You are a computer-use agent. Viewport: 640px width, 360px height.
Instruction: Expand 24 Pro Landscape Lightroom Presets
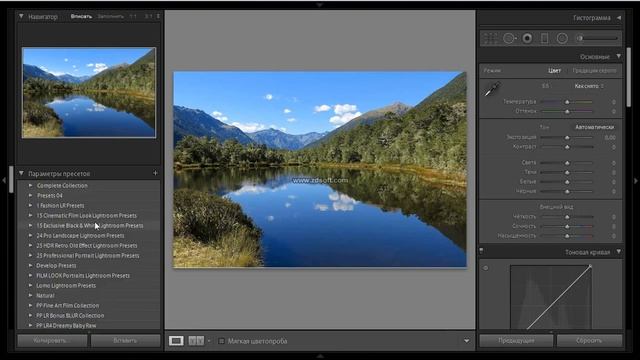point(31,235)
